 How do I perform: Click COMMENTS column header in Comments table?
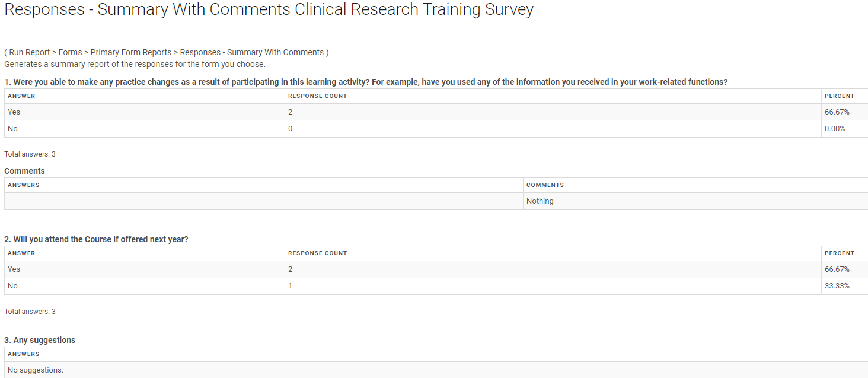(x=545, y=185)
